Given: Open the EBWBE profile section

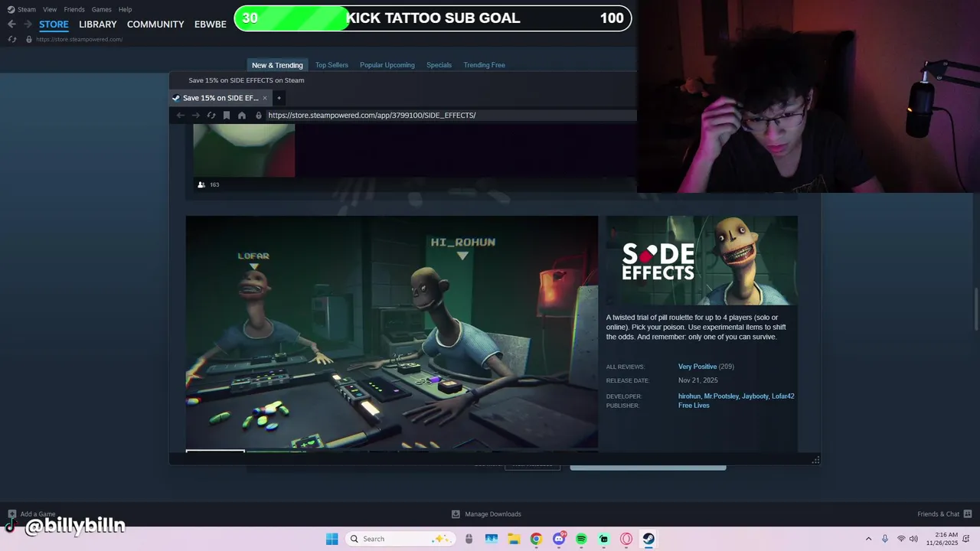Looking at the screenshot, I should click(211, 24).
